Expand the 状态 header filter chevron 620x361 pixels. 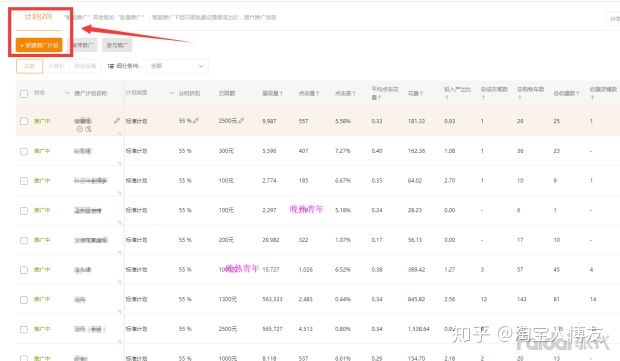pos(67,93)
